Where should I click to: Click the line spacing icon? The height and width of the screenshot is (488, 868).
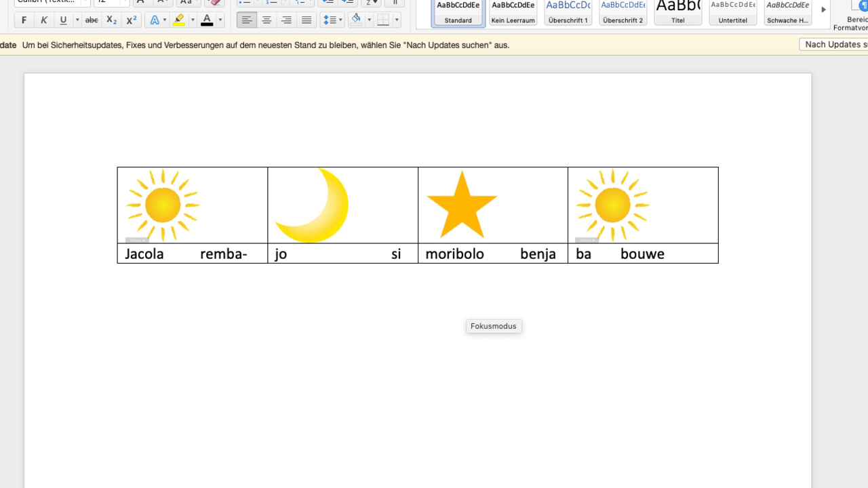[x=329, y=20]
